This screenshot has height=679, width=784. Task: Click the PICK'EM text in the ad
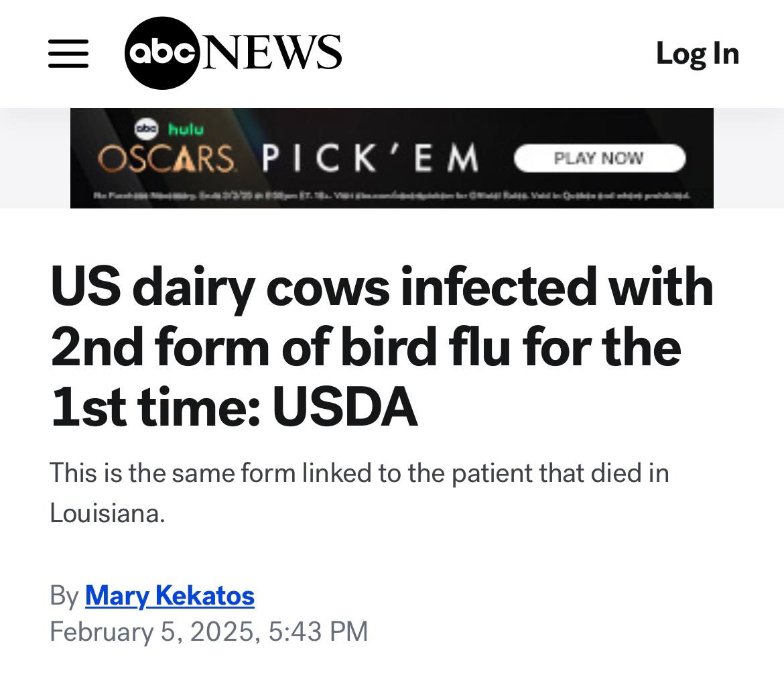(370, 158)
